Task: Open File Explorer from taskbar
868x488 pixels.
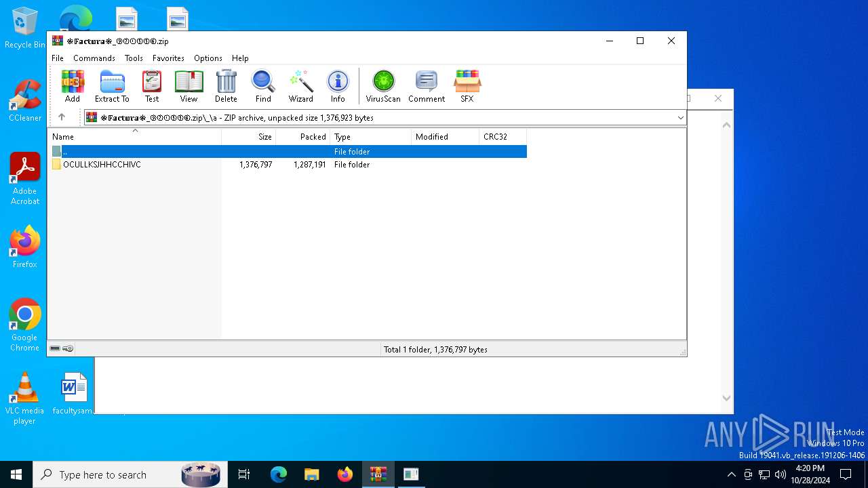Action: point(312,474)
